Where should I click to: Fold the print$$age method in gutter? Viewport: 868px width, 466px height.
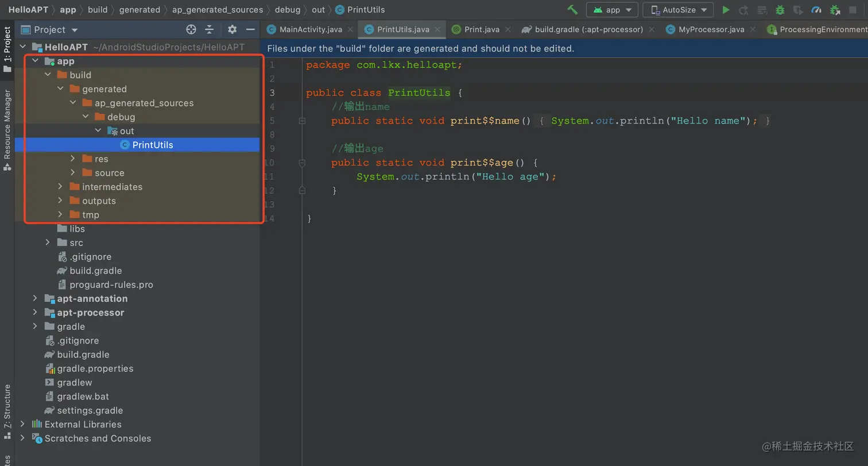pos(302,163)
